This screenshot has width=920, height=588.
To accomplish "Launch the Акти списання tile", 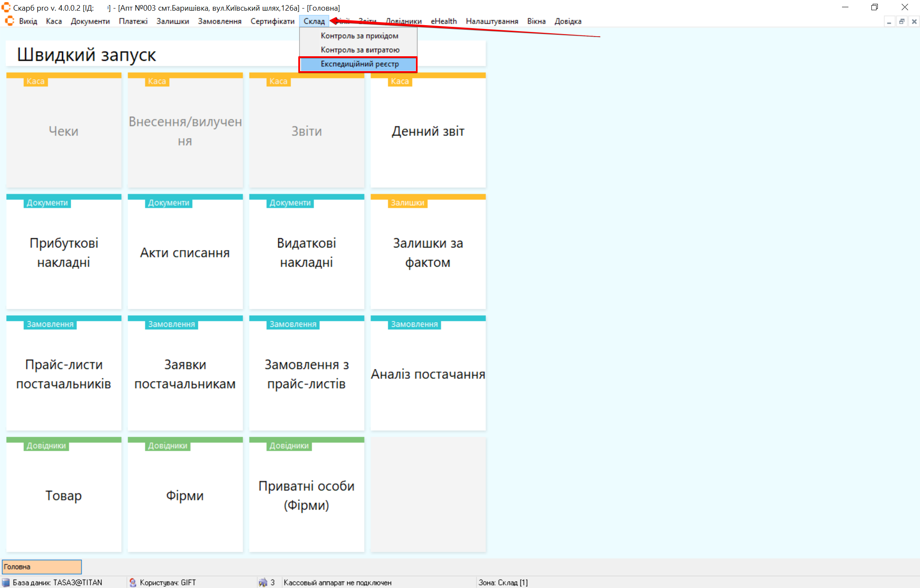I will (x=185, y=252).
